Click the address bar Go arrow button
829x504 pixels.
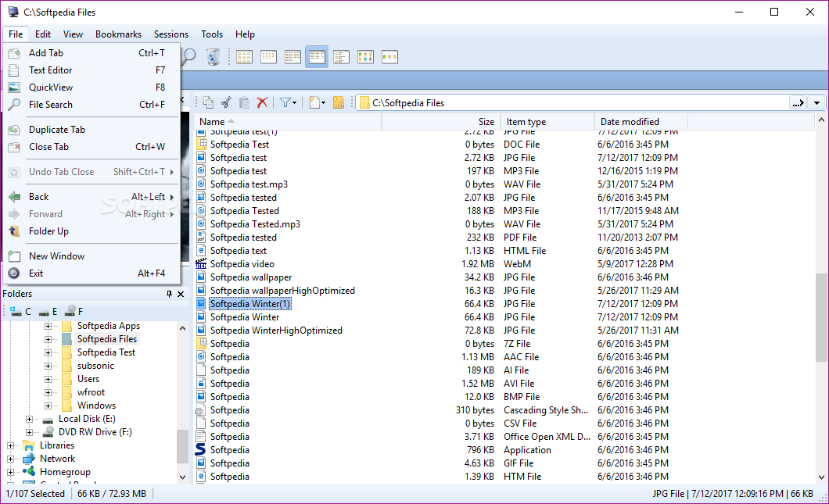(798, 103)
